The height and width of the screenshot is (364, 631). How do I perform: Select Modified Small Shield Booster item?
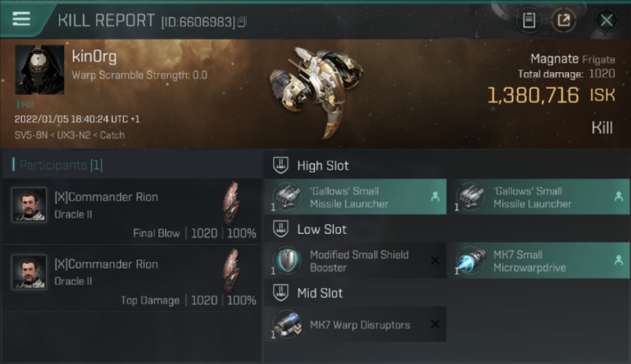point(355,261)
